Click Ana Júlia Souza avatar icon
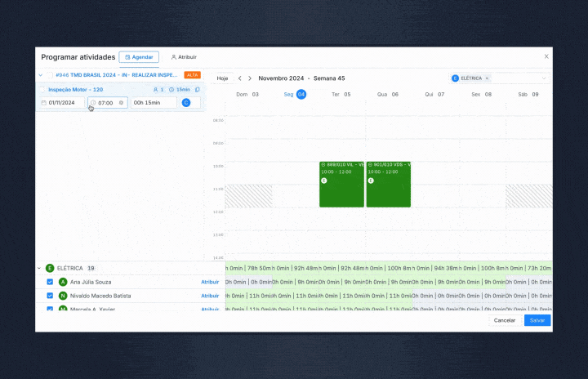Viewport: 588px width, 379px height. pos(63,282)
